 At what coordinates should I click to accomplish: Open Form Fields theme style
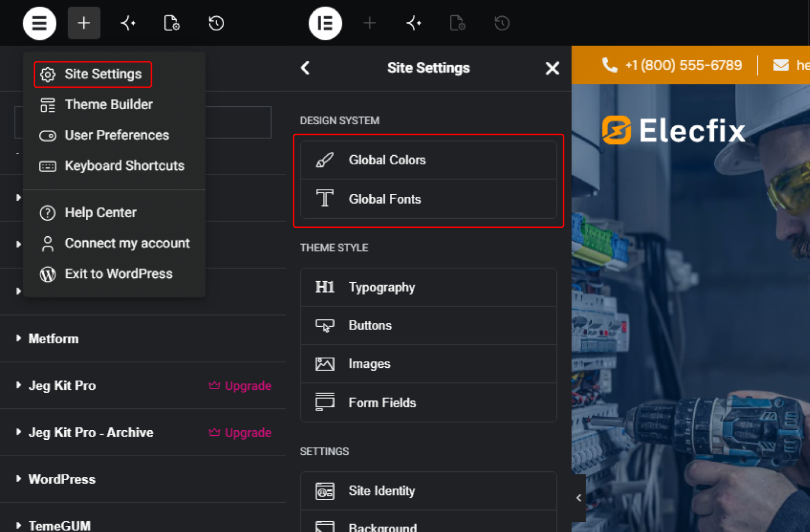(429, 403)
